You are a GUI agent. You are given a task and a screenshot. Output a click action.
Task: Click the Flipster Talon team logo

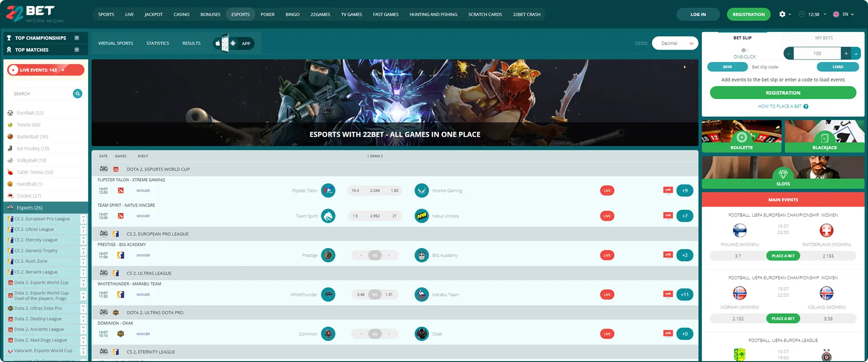pos(328,190)
